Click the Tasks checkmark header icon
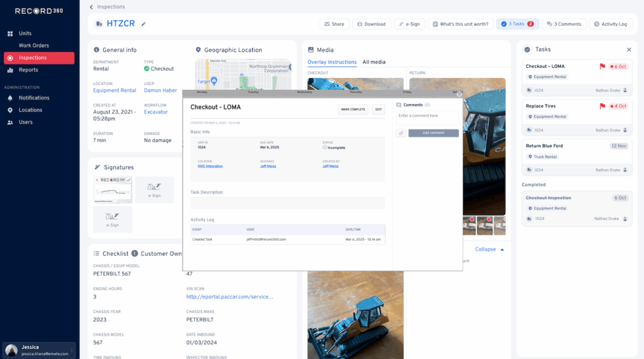The height and width of the screenshot is (359, 644). [x=527, y=50]
